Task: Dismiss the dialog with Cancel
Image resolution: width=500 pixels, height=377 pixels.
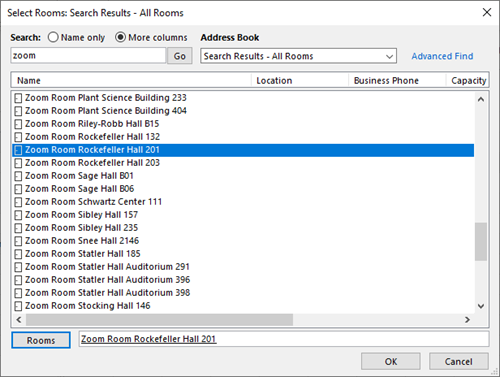Action: 459,361
